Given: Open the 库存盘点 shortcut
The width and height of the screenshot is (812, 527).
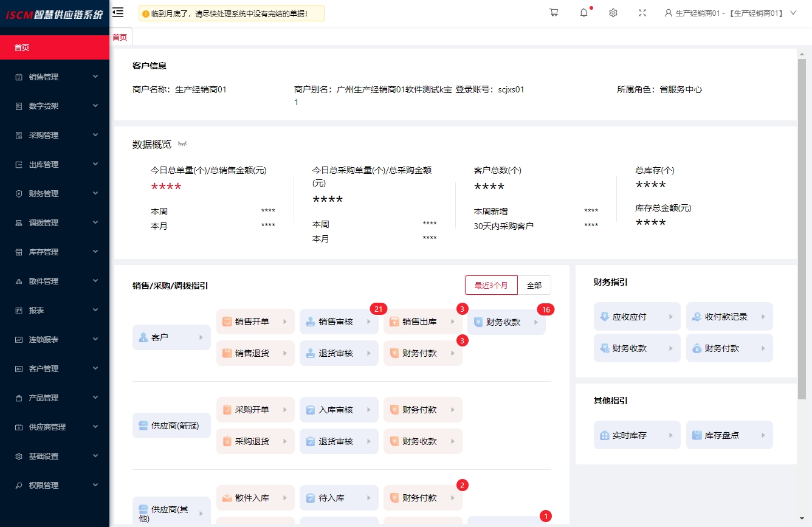Looking at the screenshot, I should click(x=729, y=435).
